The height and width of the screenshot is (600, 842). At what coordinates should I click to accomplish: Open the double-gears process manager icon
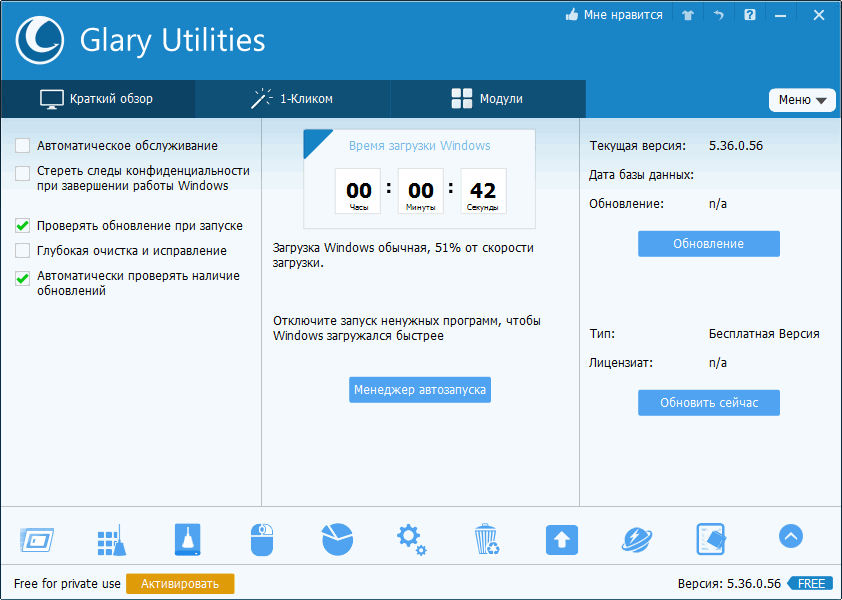411,540
